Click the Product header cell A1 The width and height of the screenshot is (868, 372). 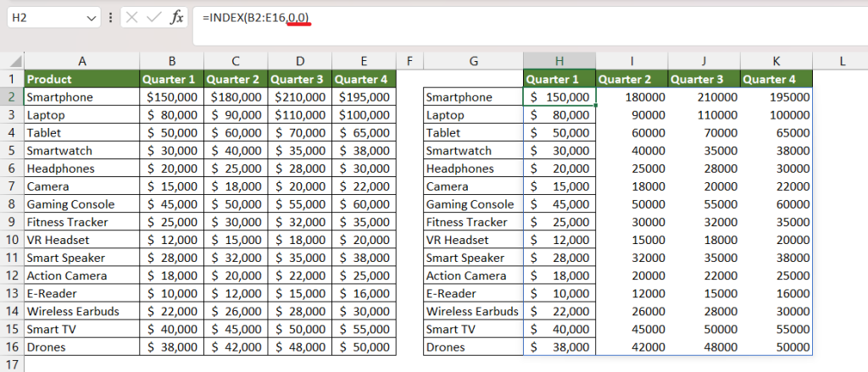tap(82, 79)
